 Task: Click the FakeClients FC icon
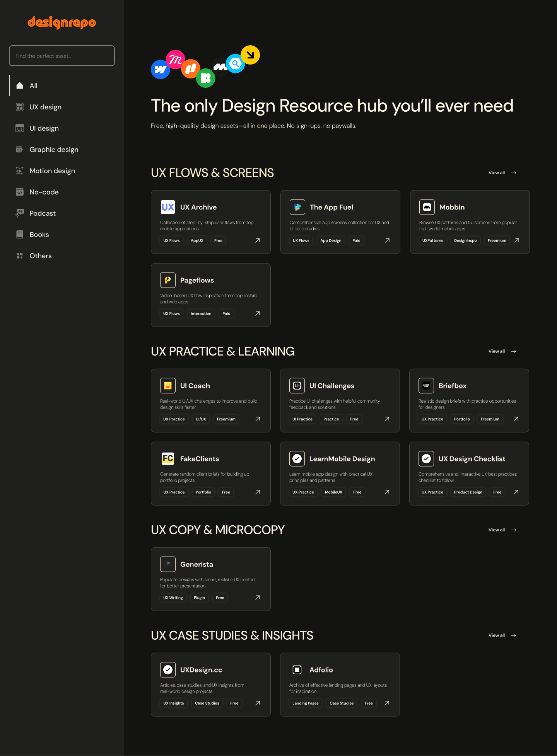[x=168, y=459]
